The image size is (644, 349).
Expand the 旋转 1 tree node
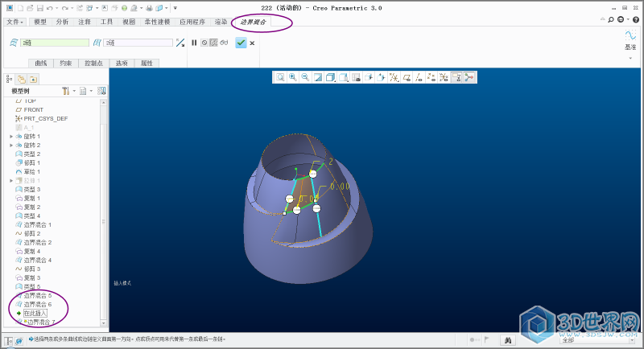coord(11,136)
